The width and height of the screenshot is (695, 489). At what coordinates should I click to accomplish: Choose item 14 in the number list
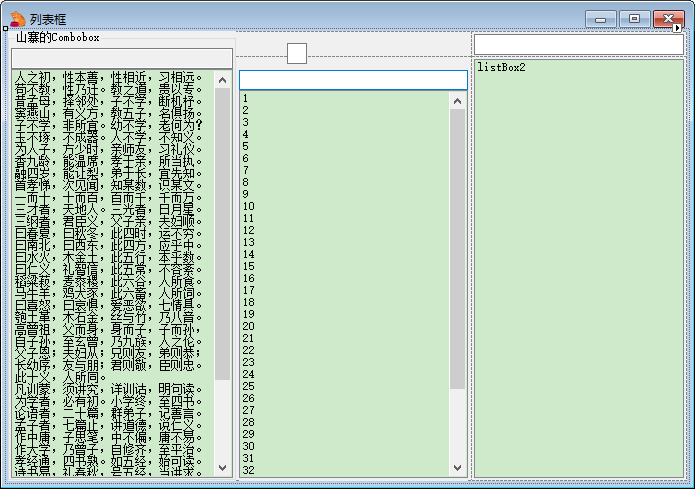point(345,254)
